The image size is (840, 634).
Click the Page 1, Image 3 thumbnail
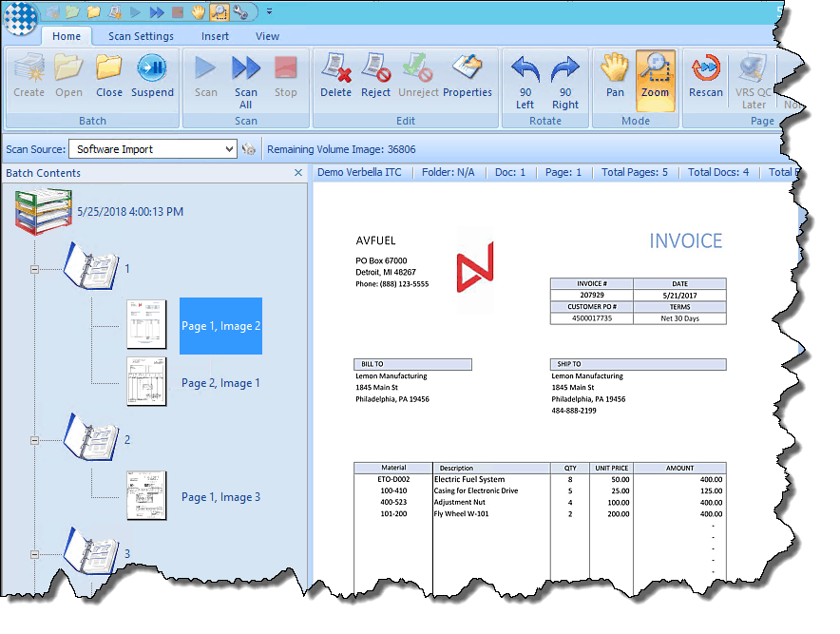[x=146, y=496]
